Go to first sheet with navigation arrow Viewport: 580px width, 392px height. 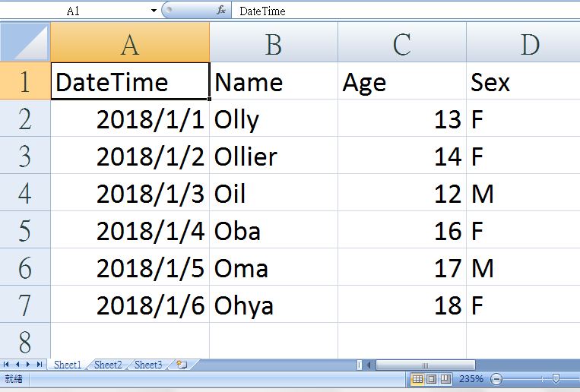(7, 365)
